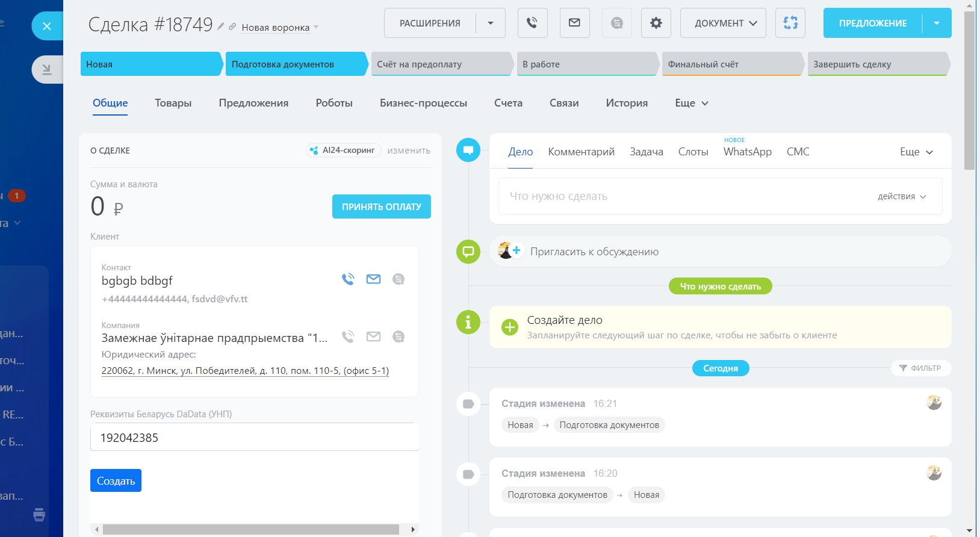Go to the Роботы tab

pyautogui.click(x=334, y=103)
